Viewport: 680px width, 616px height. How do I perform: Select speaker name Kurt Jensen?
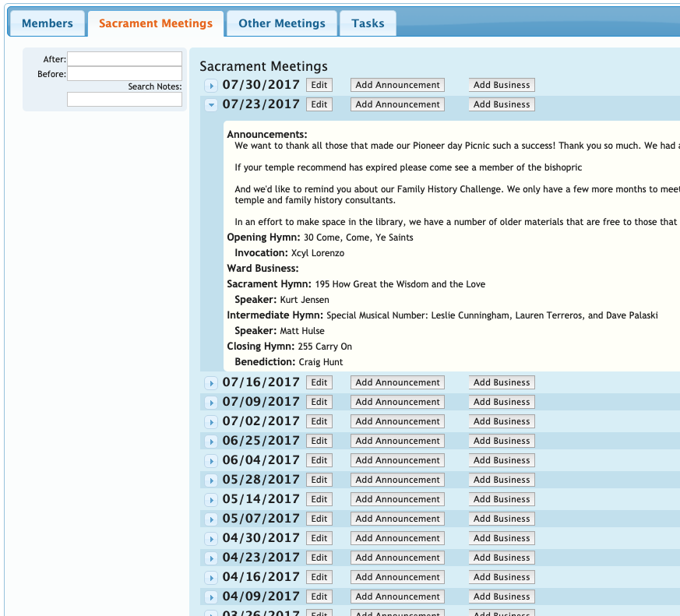click(x=305, y=300)
